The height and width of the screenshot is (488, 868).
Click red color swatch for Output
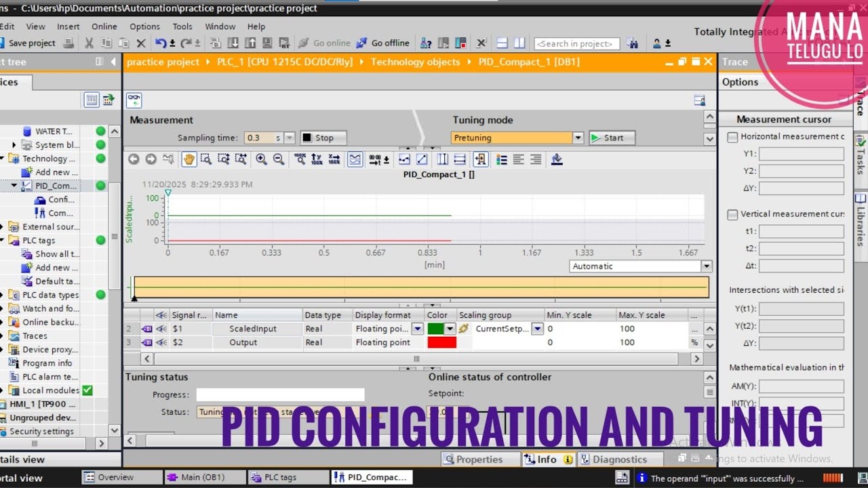pyautogui.click(x=442, y=342)
